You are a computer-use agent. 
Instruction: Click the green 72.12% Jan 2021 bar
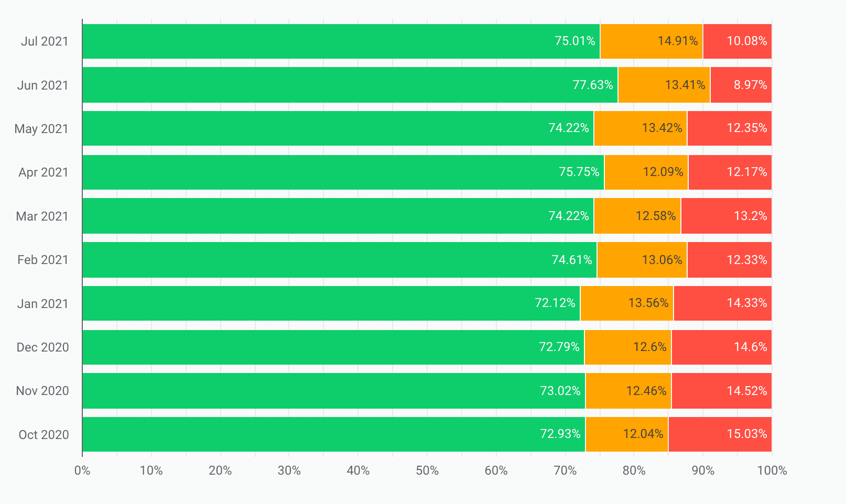pos(331,303)
